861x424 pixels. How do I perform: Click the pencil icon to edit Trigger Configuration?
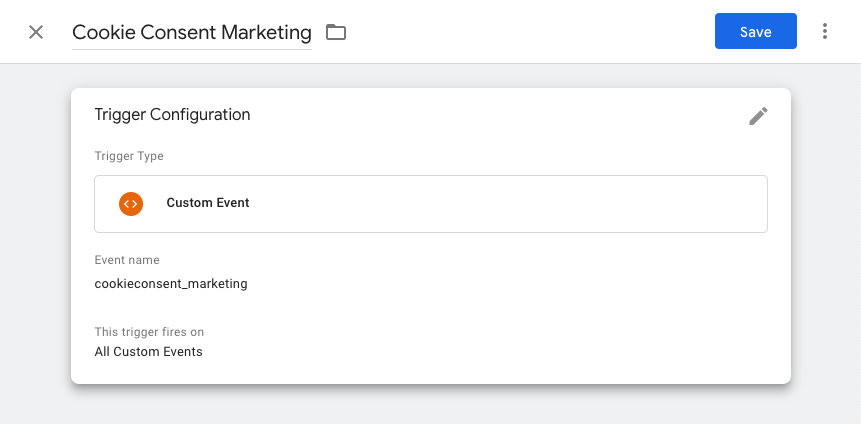758,116
